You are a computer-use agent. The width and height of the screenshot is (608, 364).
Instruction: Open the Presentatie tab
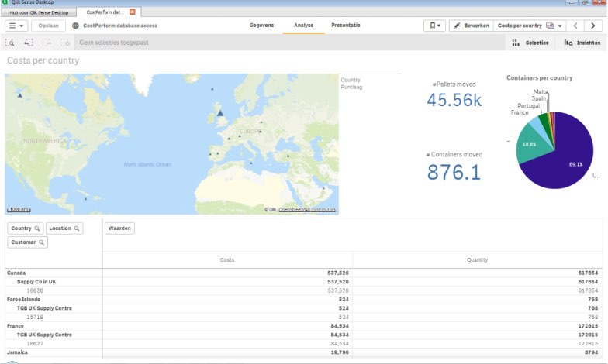point(345,26)
